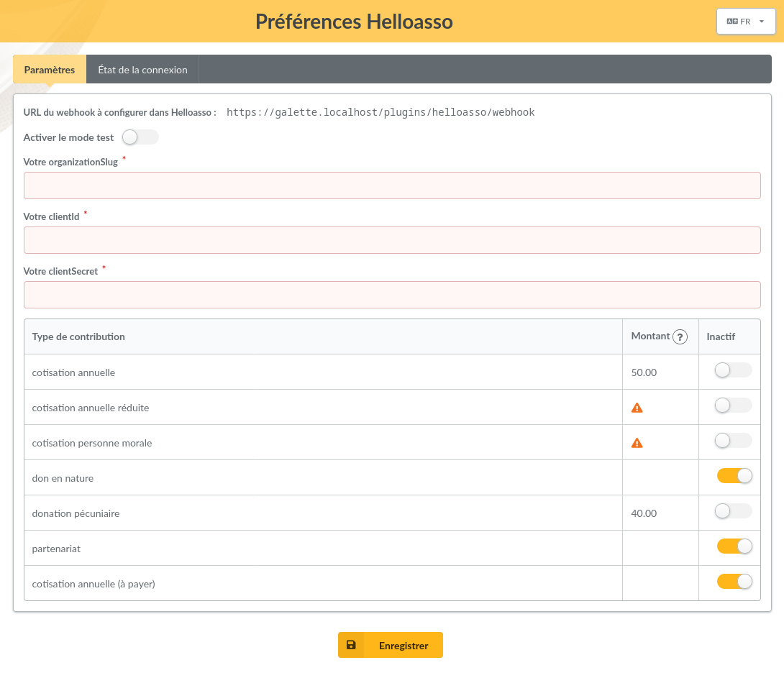Open the FR language dropdown
This screenshot has height=678, width=784.
pyautogui.click(x=745, y=22)
